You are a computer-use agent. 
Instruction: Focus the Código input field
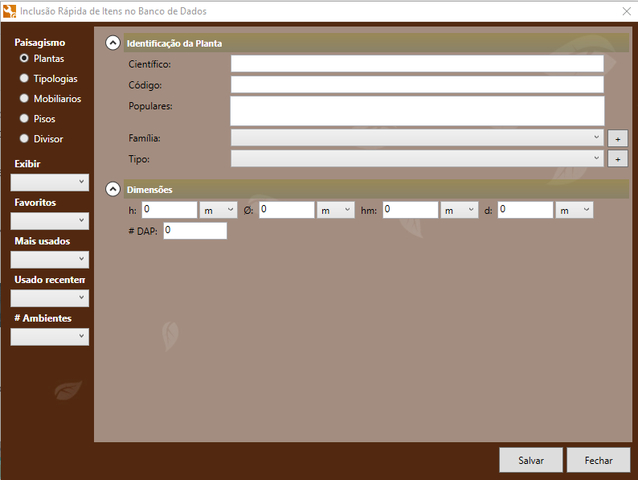(417, 85)
